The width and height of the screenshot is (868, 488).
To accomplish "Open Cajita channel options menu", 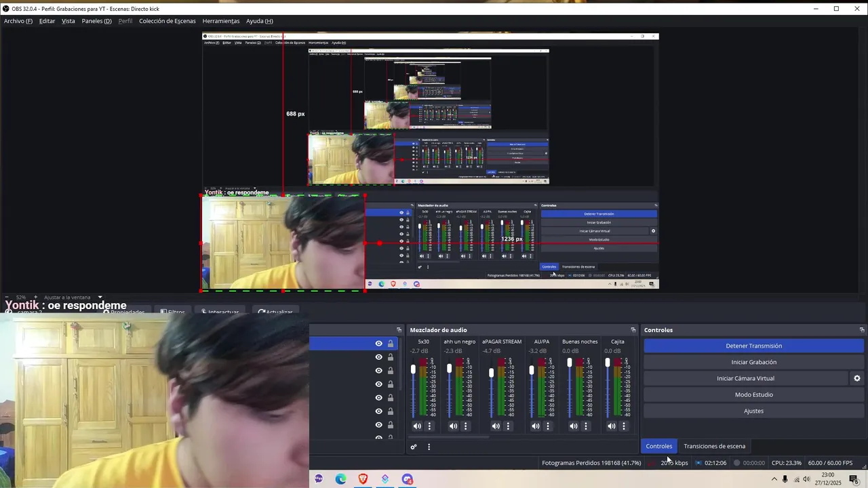I will coord(624,426).
